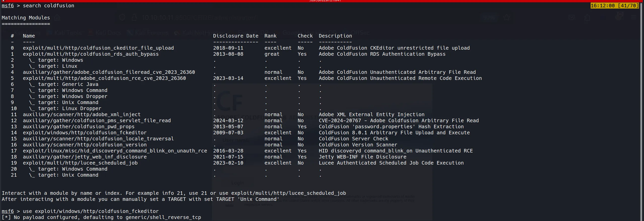Click the terminal icon in the title bar
This screenshot has width=644, height=221.
click(x=4, y=1)
